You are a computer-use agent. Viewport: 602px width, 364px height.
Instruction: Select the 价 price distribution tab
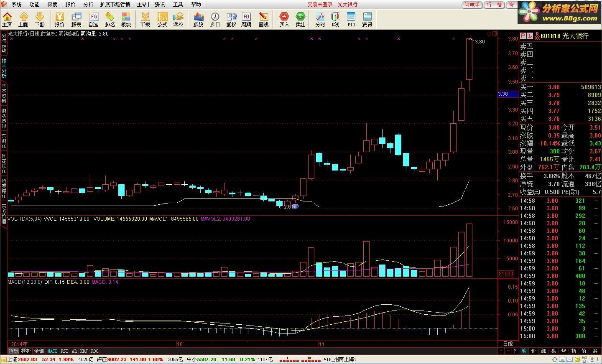pyautogui.click(x=534, y=351)
